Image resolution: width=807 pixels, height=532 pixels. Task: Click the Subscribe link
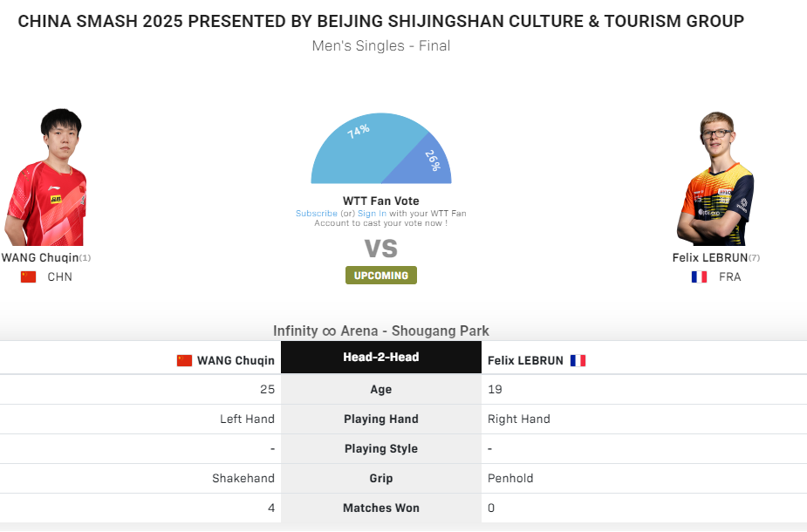pyautogui.click(x=316, y=214)
